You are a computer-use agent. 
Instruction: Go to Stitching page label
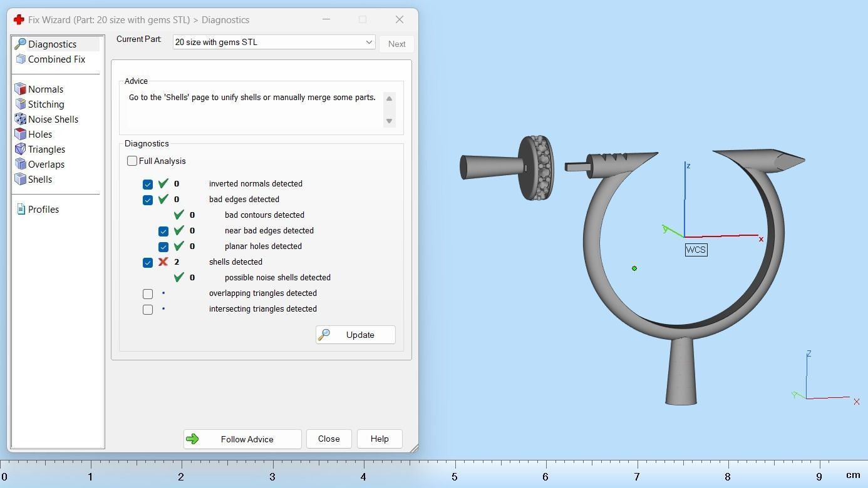46,104
